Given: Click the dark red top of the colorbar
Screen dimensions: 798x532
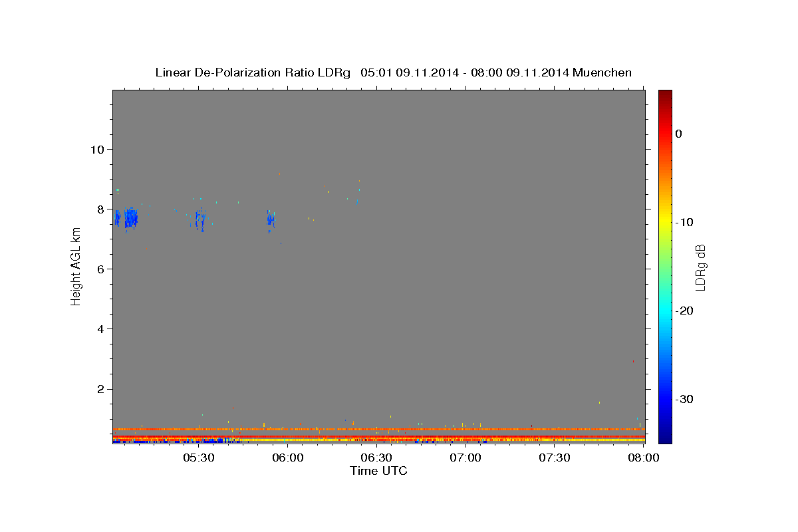Looking at the screenshot, I should coord(665,96).
